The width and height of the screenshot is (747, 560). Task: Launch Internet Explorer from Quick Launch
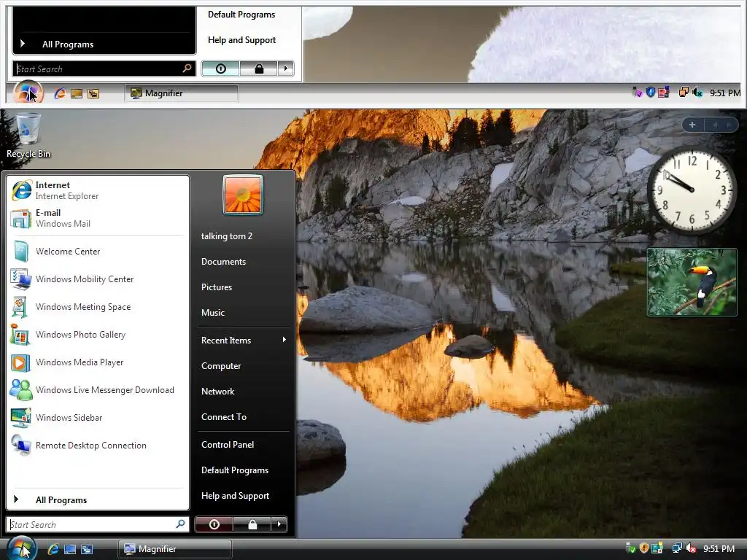[53, 549]
